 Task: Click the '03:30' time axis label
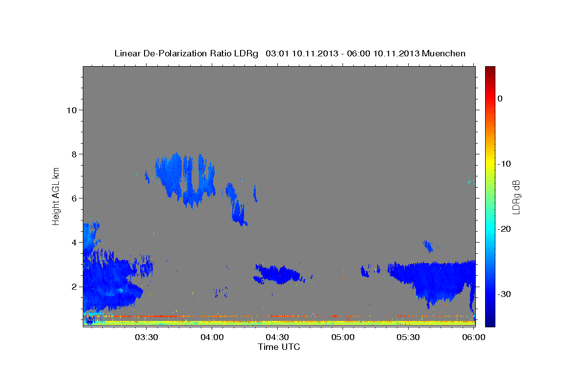coord(146,337)
